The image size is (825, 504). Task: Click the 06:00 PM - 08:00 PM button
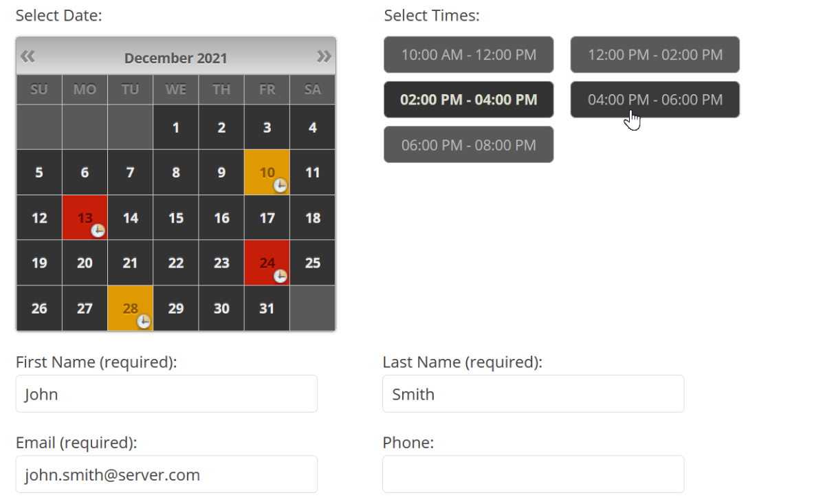coord(468,144)
